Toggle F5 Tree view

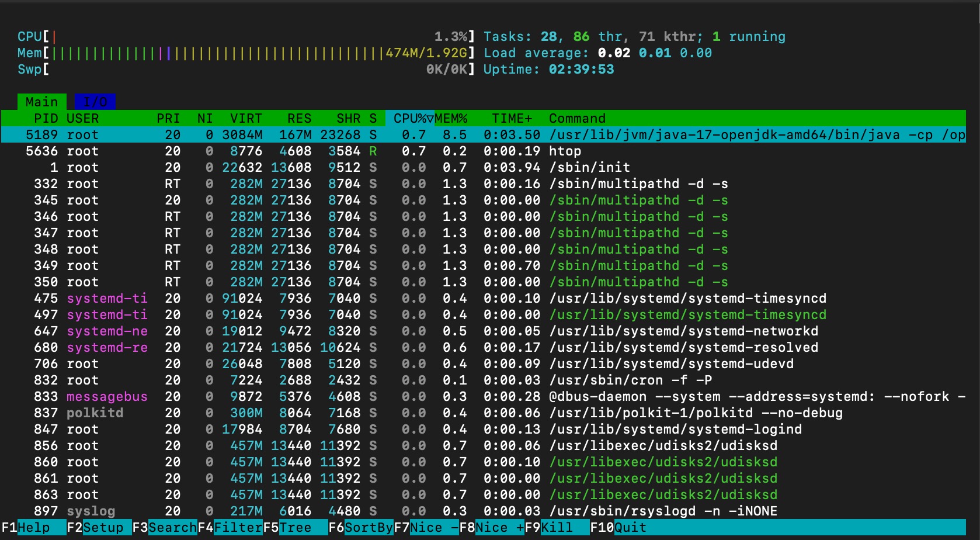(x=296, y=527)
